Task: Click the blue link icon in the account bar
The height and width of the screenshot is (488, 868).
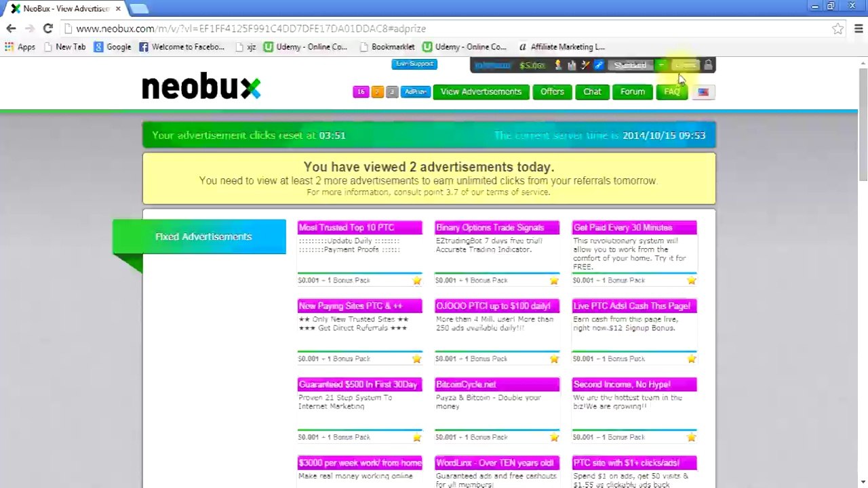Action: (598, 65)
